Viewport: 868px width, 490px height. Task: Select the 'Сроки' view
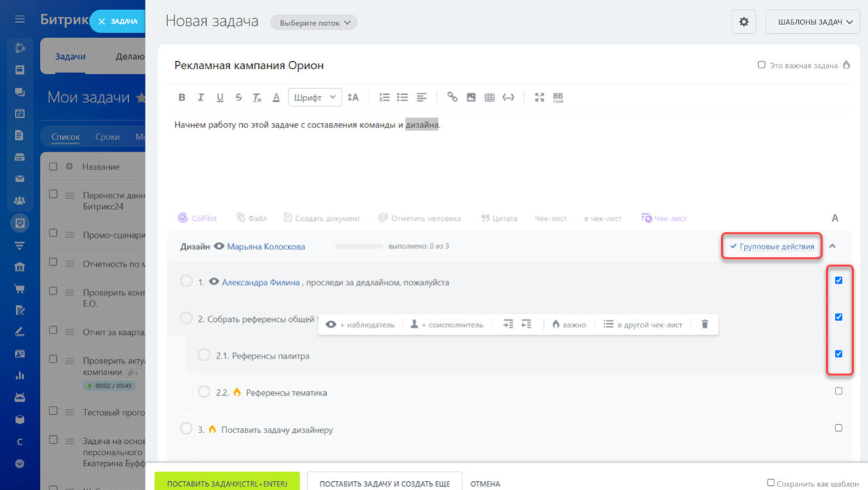pyautogui.click(x=107, y=137)
